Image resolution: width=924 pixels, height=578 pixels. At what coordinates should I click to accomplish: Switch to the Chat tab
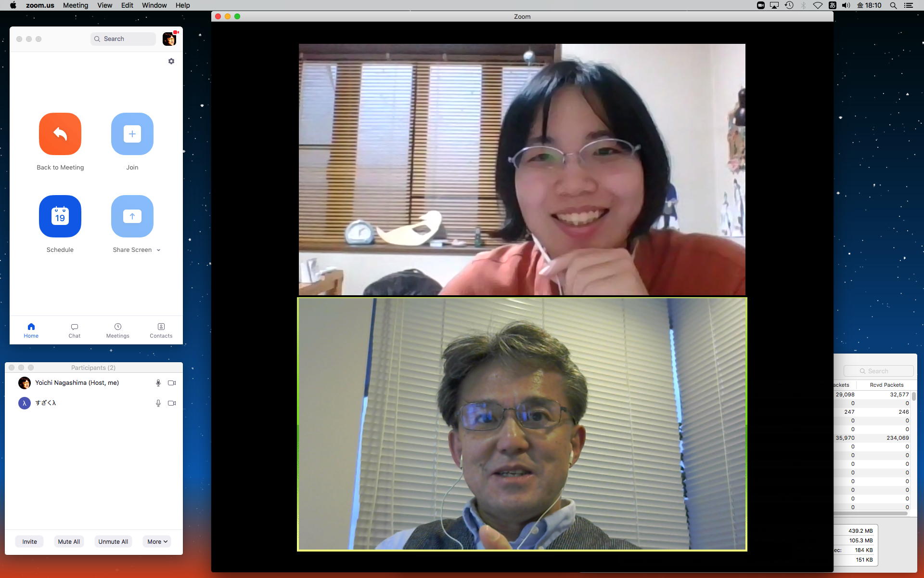(x=75, y=330)
